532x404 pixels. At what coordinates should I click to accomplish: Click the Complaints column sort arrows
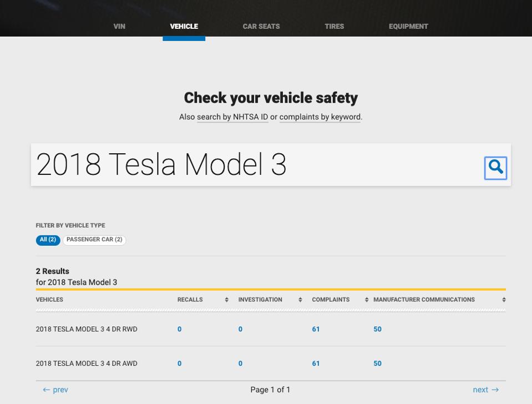pos(366,299)
